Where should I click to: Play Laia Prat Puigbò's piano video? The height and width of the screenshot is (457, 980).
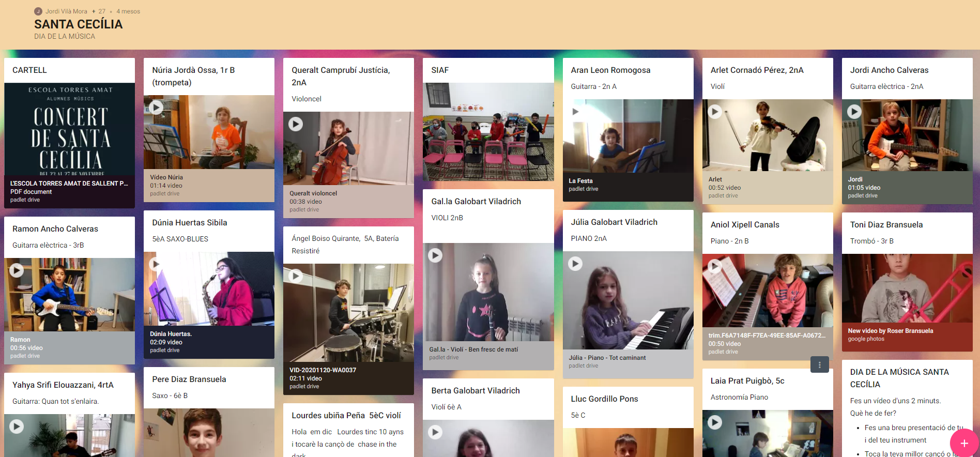tap(715, 422)
